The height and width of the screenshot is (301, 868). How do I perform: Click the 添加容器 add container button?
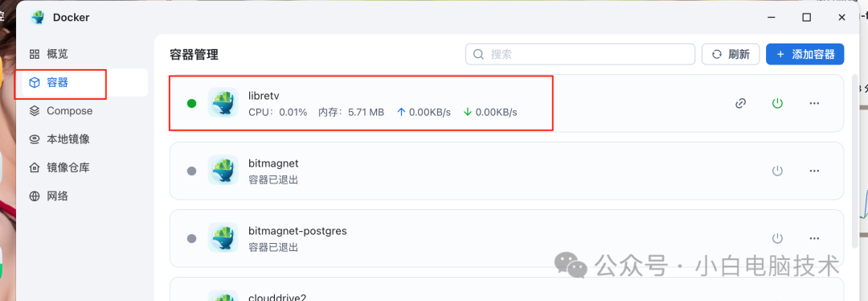(805, 54)
